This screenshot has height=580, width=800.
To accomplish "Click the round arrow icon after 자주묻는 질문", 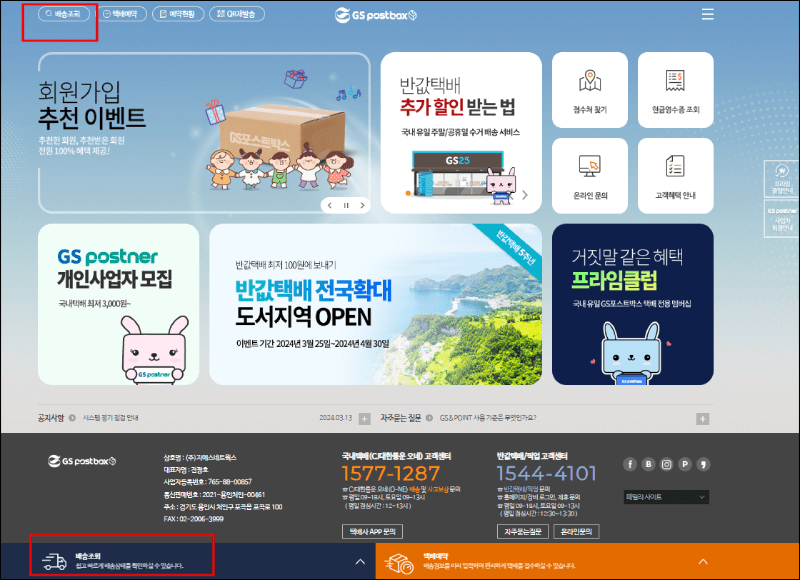I will [429, 418].
